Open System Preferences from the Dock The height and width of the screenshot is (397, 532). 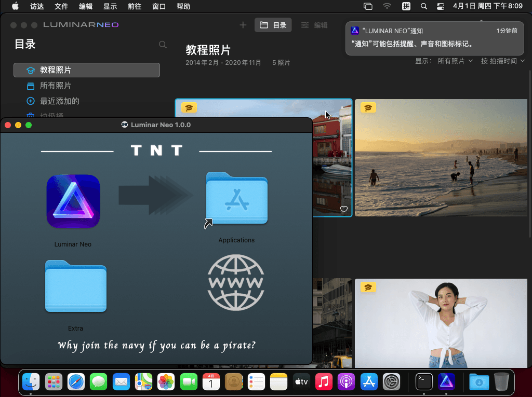(391, 382)
